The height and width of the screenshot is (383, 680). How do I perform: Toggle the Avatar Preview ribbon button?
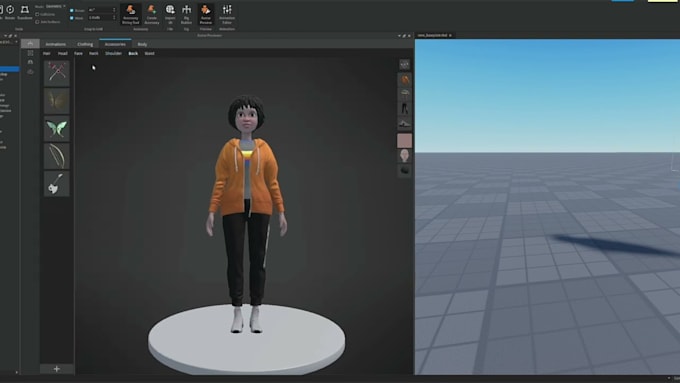tap(206, 14)
